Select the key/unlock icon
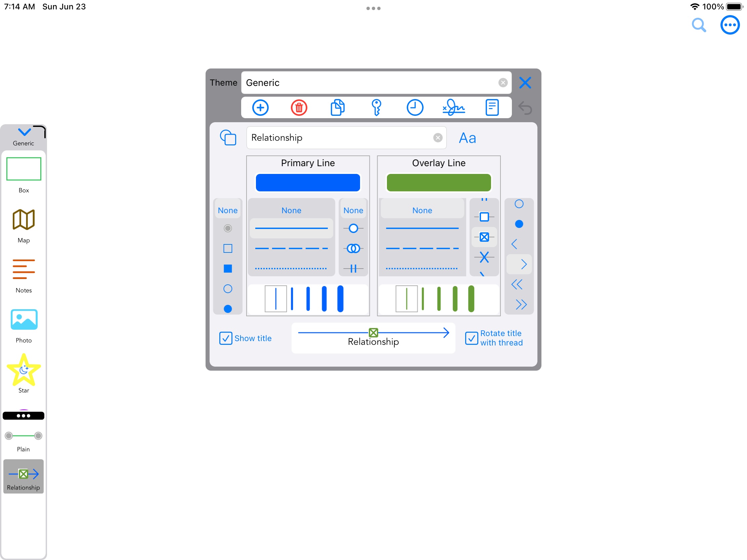747x560 pixels. coord(376,108)
